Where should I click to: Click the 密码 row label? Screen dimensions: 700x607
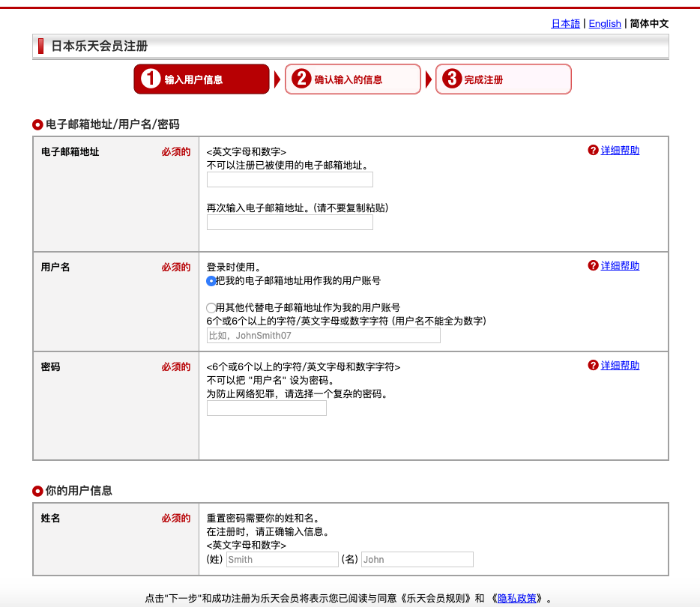click(50, 367)
